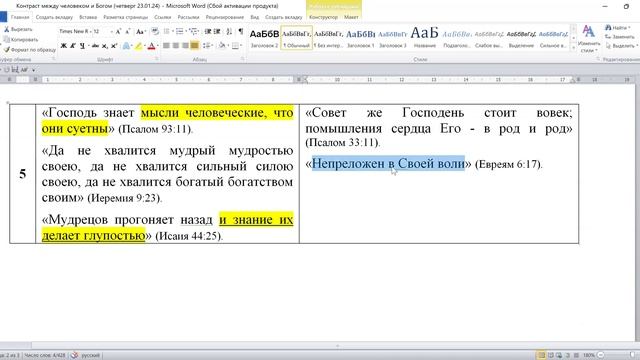640x360 pixels.
Task: Increase paragraph indent
Action: pos(217,31)
